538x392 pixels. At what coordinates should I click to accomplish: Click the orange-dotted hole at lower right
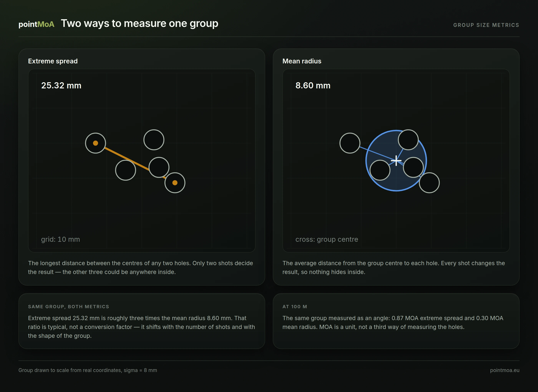(175, 183)
